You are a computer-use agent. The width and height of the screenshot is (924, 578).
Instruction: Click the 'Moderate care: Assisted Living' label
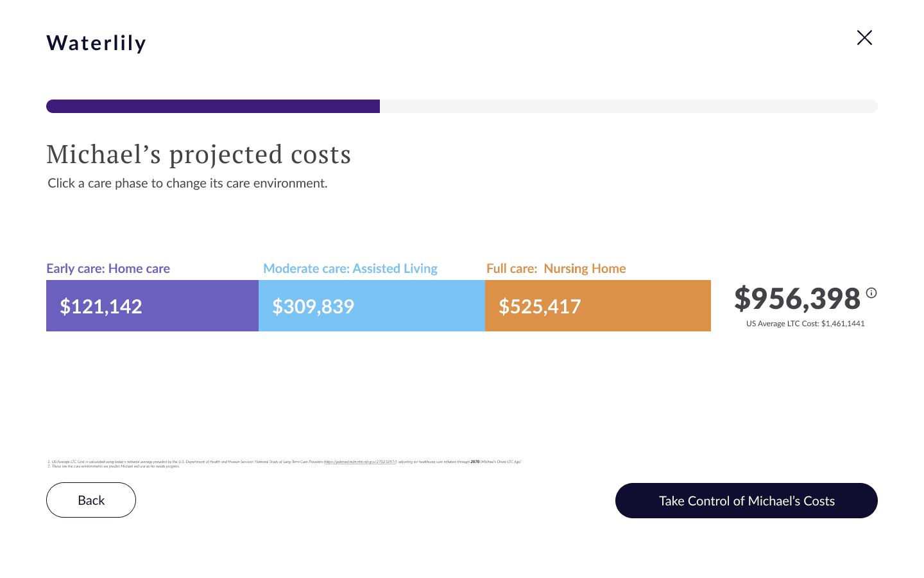tap(350, 268)
